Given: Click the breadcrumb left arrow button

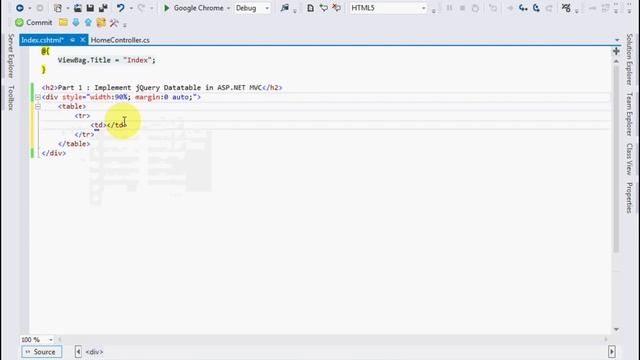Looking at the screenshot, I should pyautogui.click(x=78, y=352).
